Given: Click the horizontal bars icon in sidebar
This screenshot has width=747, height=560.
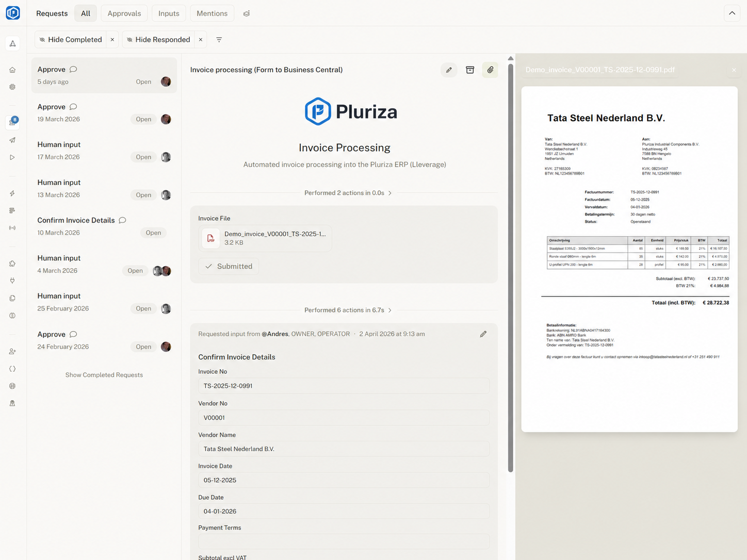Looking at the screenshot, I should click(x=12, y=210).
